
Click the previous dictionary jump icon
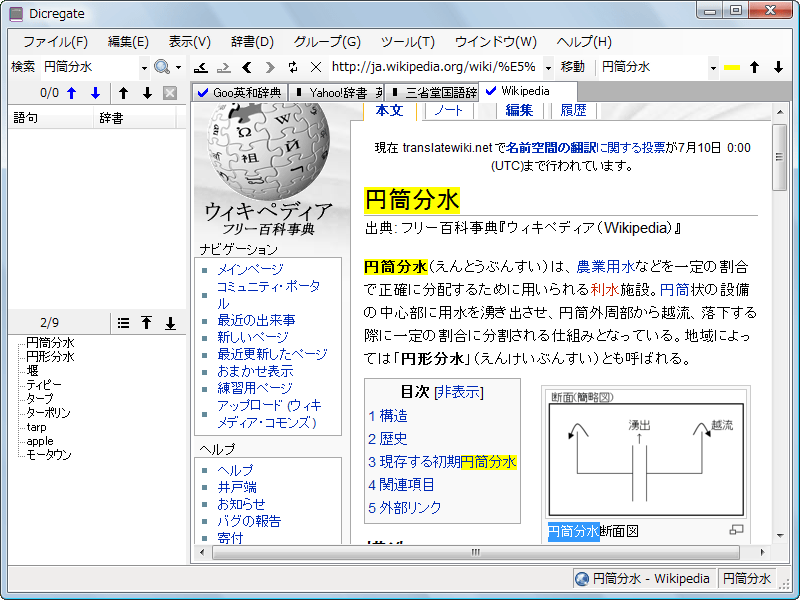click(x=201, y=67)
